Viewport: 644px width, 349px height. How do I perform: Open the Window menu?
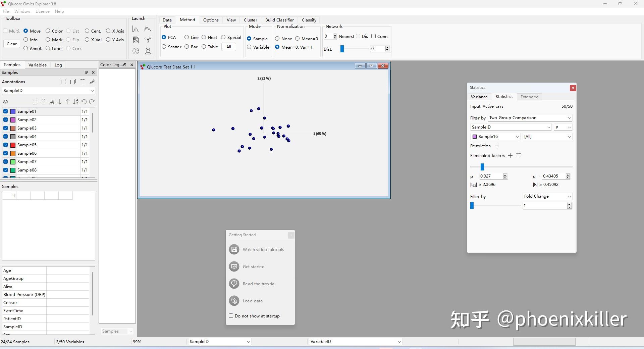(22, 11)
